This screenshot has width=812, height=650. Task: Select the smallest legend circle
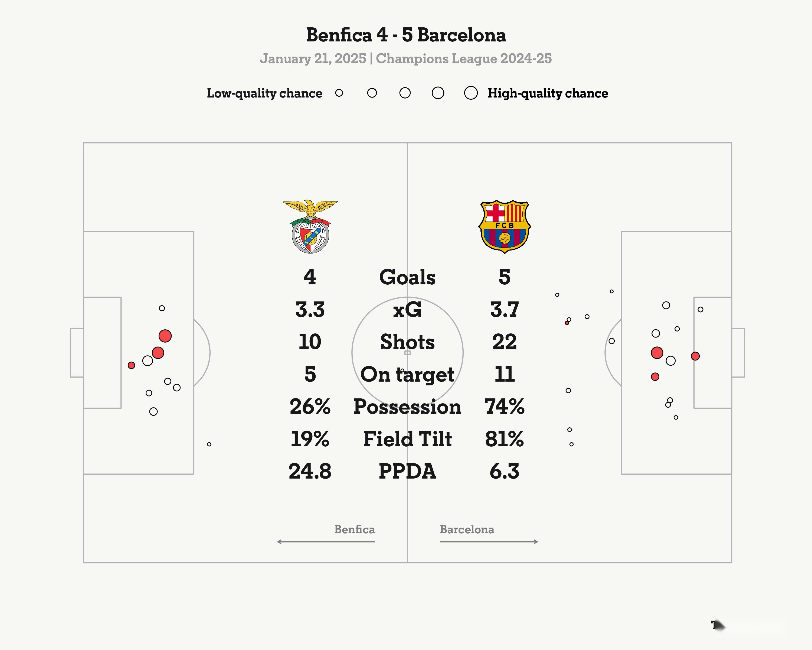pyautogui.click(x=339, y=93)
